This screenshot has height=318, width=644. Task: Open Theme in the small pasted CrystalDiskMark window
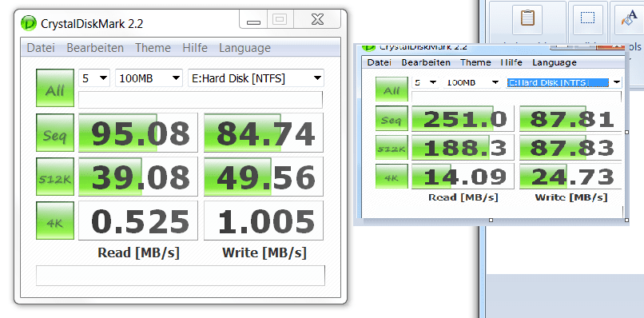(475, 62)
